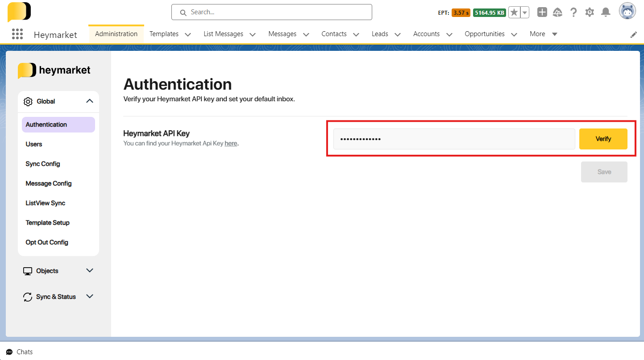
Task: Expand the Leads tab dropdown chevron
Action: click(x=398, y=34)
